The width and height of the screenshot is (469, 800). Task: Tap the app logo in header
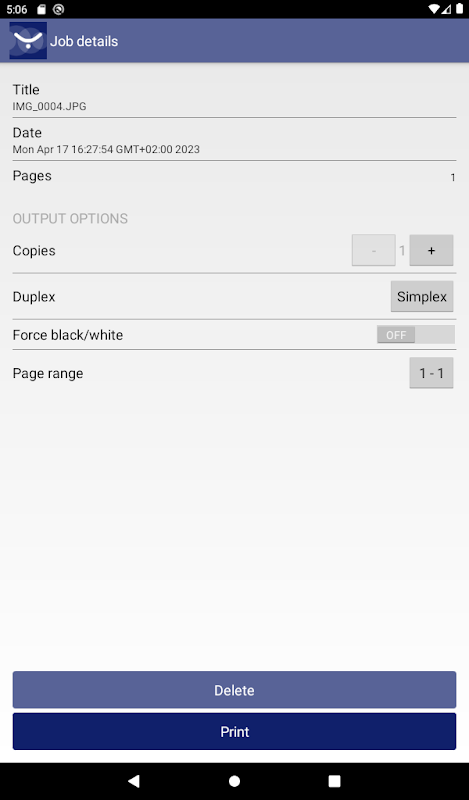coord(28,41)
